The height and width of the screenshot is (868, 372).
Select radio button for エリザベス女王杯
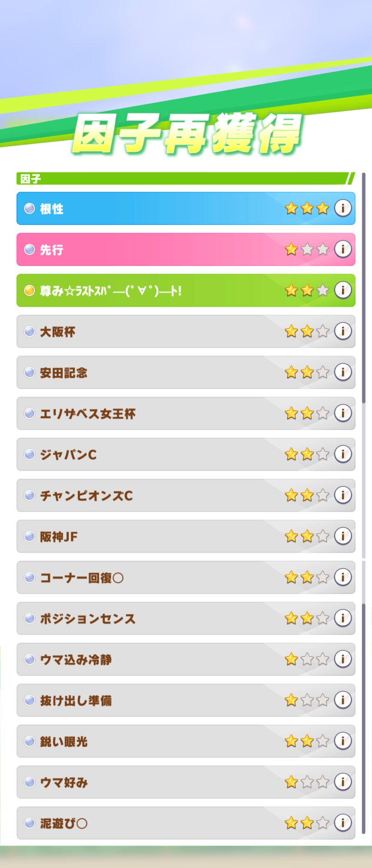(x=30, y=414)
